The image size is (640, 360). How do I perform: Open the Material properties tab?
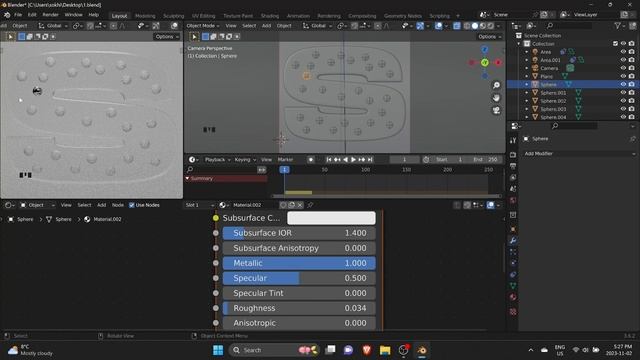click(x=513, y=297)
